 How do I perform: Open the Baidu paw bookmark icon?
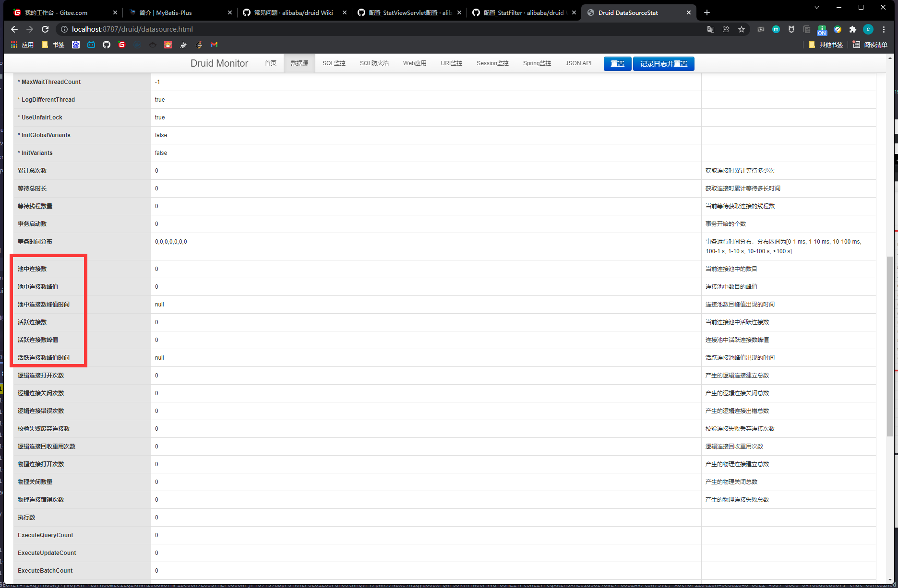coord(76,45)
